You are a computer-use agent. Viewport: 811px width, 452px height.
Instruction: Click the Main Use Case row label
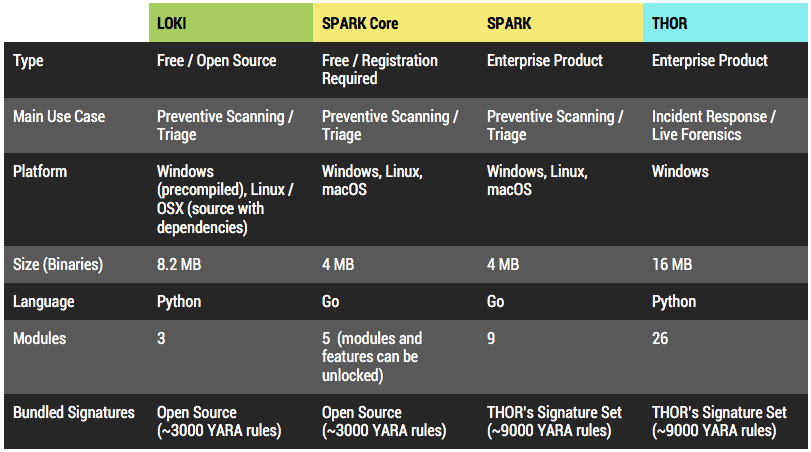point(59,116)
